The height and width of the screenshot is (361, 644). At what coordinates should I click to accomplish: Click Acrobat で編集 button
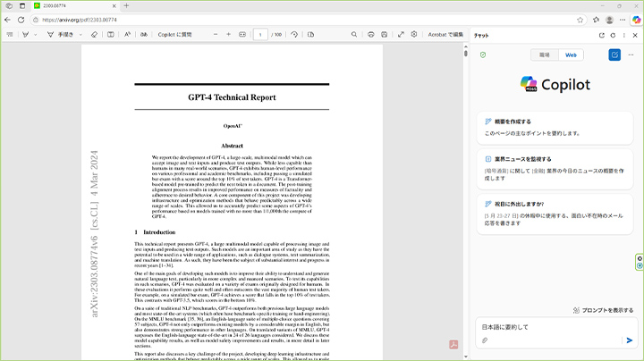pos(445,35)
